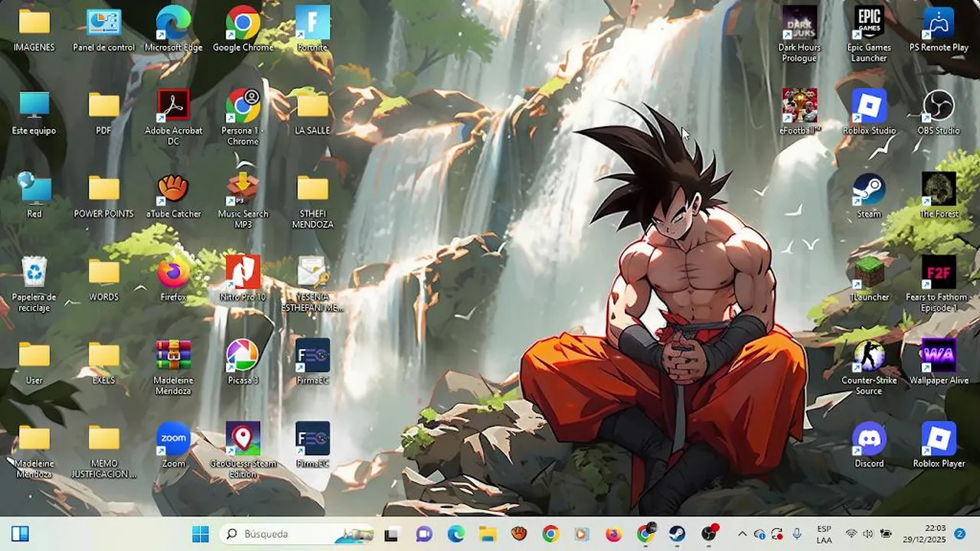Image resolution: width=980 pixels, height=551 pixels.
Task: Select the Este equipo icon
Action: coord(34,112)
